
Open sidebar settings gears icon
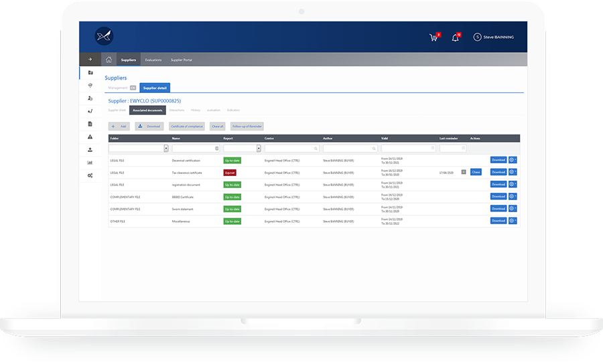tap(90, 175)
